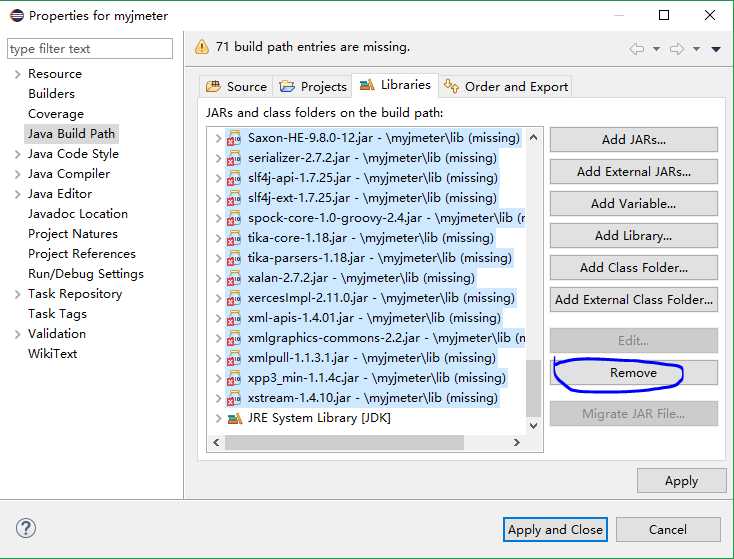Click the serializer-2.7.2.jar missing jar icon
734x559 pixels.
pyautogui.click(x=234, y=159)
